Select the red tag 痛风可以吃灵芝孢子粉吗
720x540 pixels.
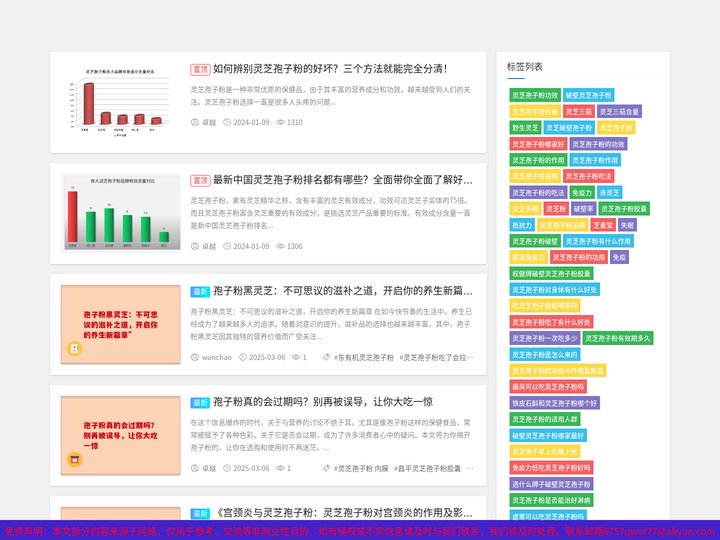[x=548, y=387]
